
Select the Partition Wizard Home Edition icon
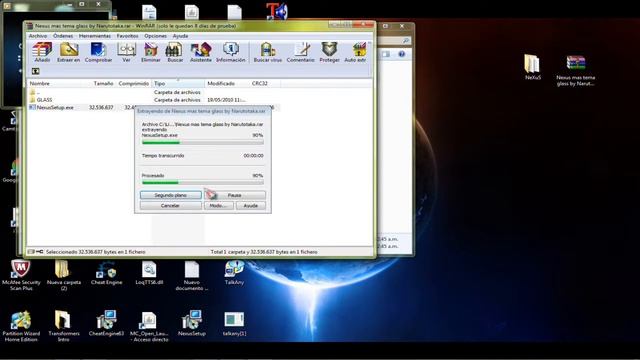[21, 326]
